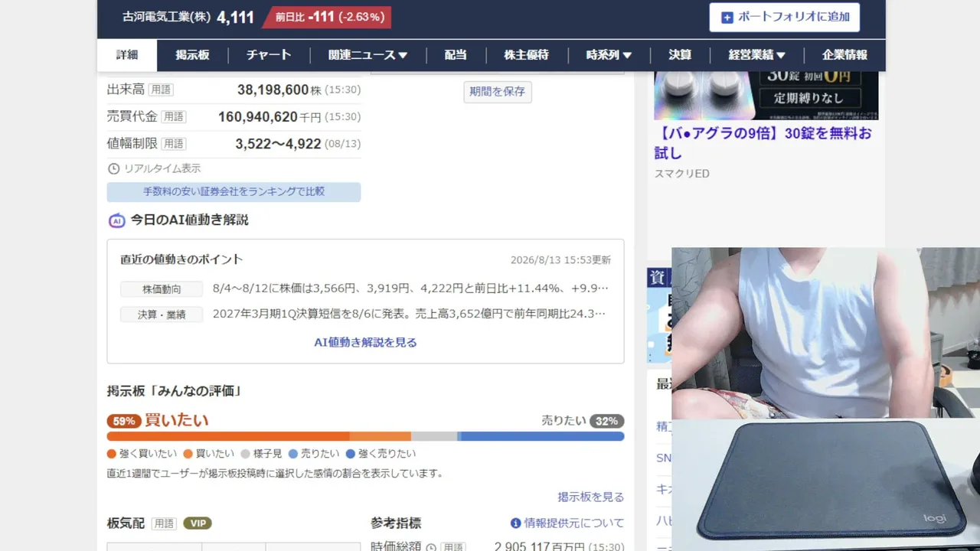Click the 決算・業績 tag in AI summary

point(162,315)
